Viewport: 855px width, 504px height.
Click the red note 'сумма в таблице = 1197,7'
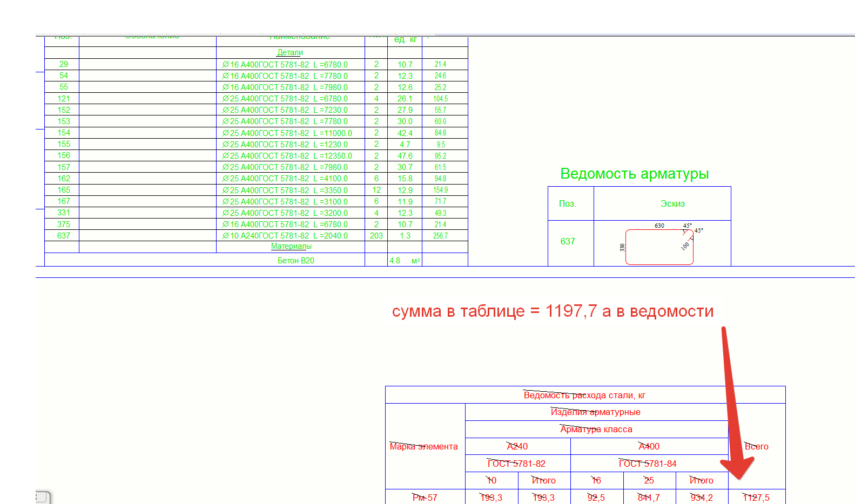pos(553,311)
